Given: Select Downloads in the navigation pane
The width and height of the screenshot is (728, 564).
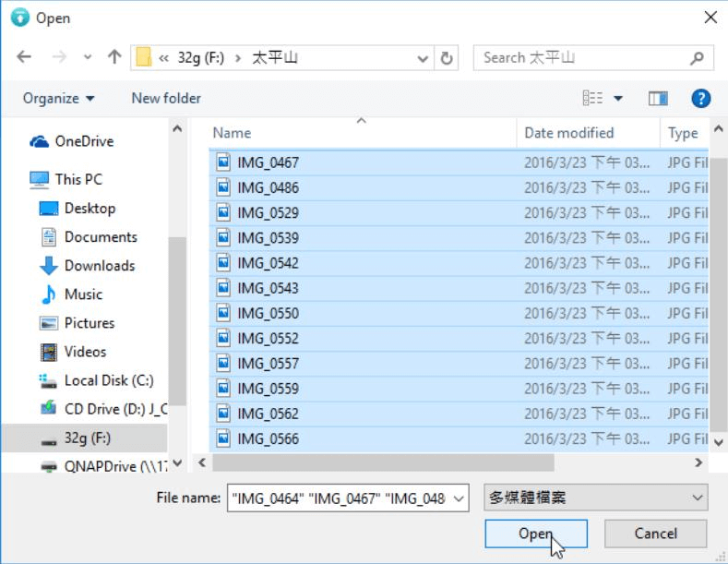Looking at the screenshot, I should click(99, 266).
